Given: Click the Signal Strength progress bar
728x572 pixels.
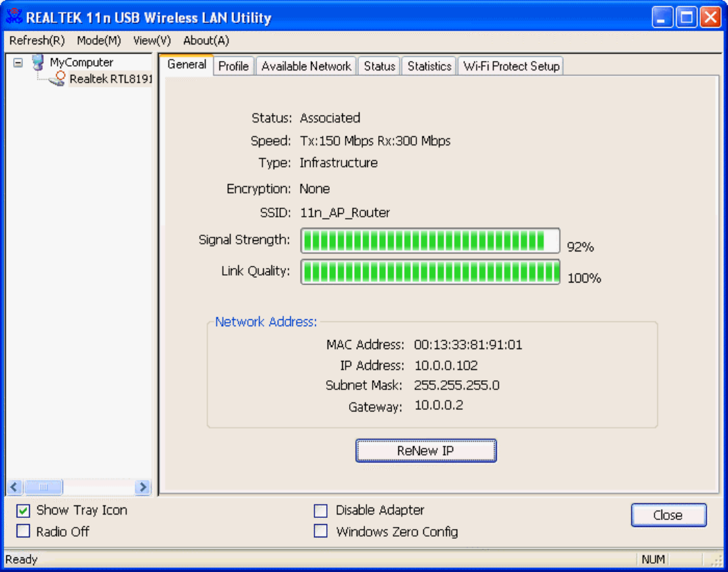Looking at the screenshot, I should point(430,241).
